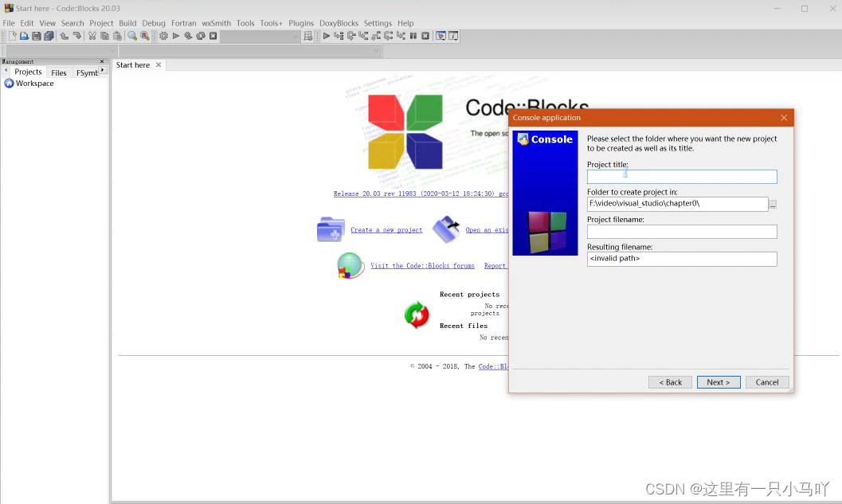Open the right code completion function dropdown
This screenshot has width=842, height=504.
(377, 50)
